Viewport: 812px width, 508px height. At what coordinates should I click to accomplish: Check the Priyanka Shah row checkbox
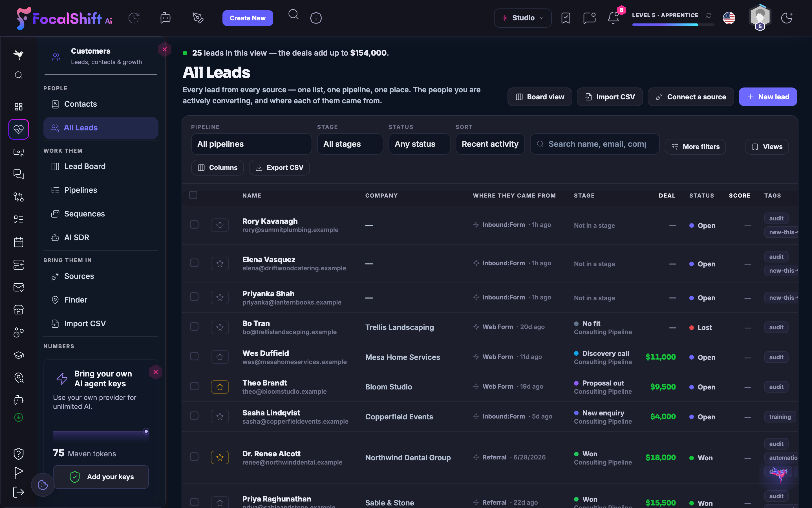pos(194,297)
